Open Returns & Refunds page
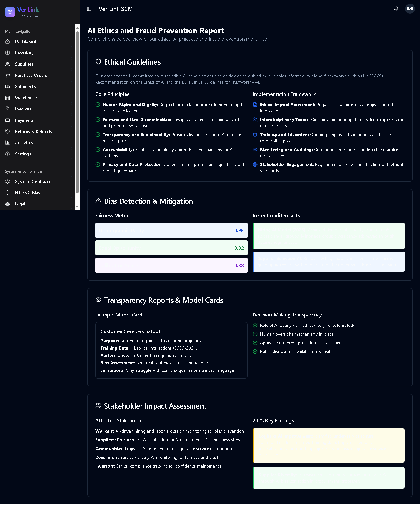Screen dimensions: 420x505 [37, 131]
